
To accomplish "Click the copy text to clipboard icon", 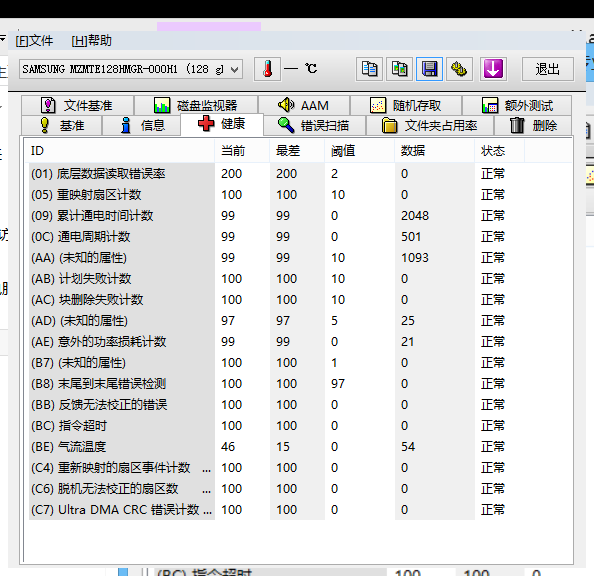I will pos(369,69).
